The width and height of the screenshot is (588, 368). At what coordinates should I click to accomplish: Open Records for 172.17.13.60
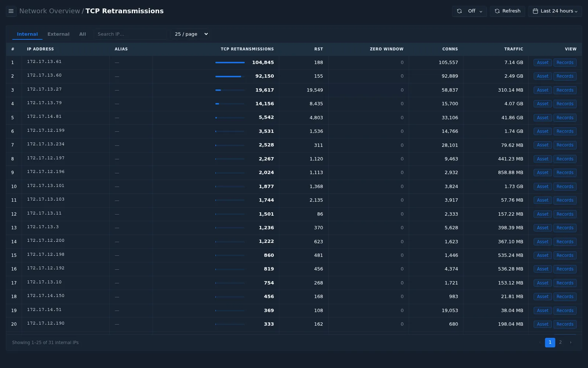[565, 76]
